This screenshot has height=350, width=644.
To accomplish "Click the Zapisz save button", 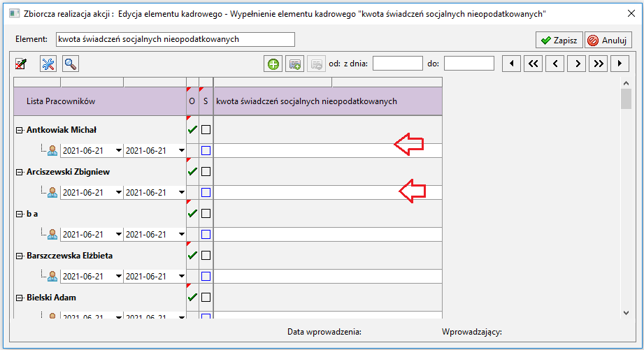I will click(x=559, y=41).
